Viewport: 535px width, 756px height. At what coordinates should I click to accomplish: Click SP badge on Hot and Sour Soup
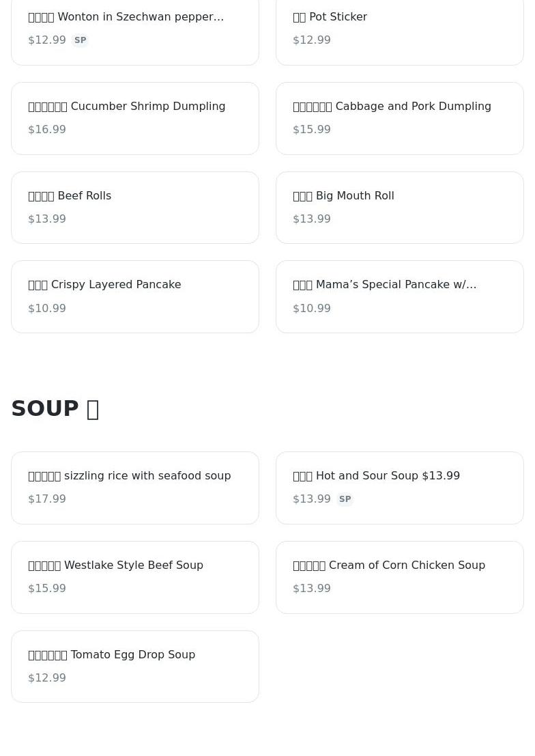click(x=345, y=499)
